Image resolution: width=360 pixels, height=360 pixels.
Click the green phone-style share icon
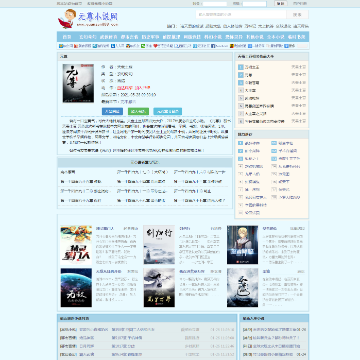click(x=143, y=46)
